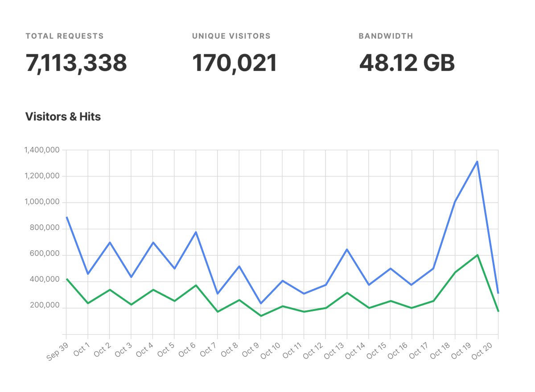Click the Oct 19 green peak data point
The width and height of the screenshot is (535, 392).
point(477,255)
